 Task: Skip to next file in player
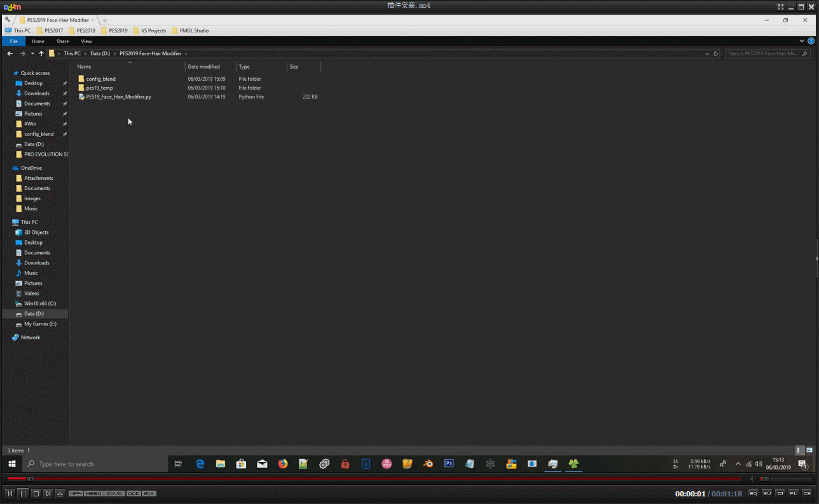(48, 493)
